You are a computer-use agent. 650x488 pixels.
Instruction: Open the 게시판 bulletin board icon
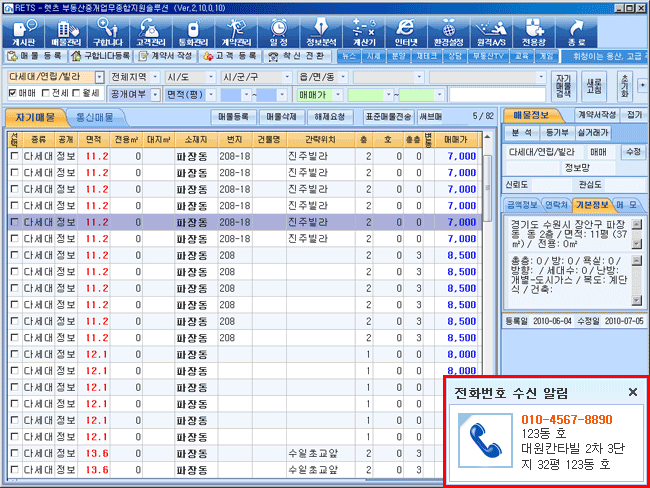pos(23,32)
